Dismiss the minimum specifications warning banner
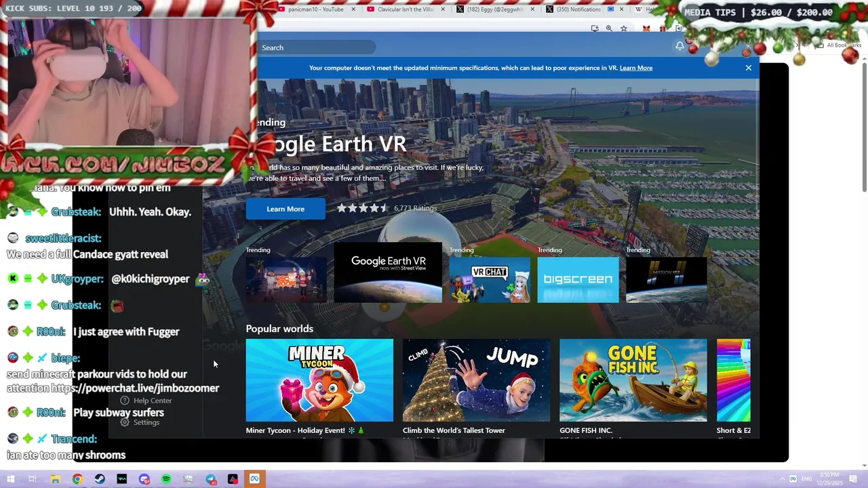The width and height of the screenshot is (868, 488). (x=749, y=68)
